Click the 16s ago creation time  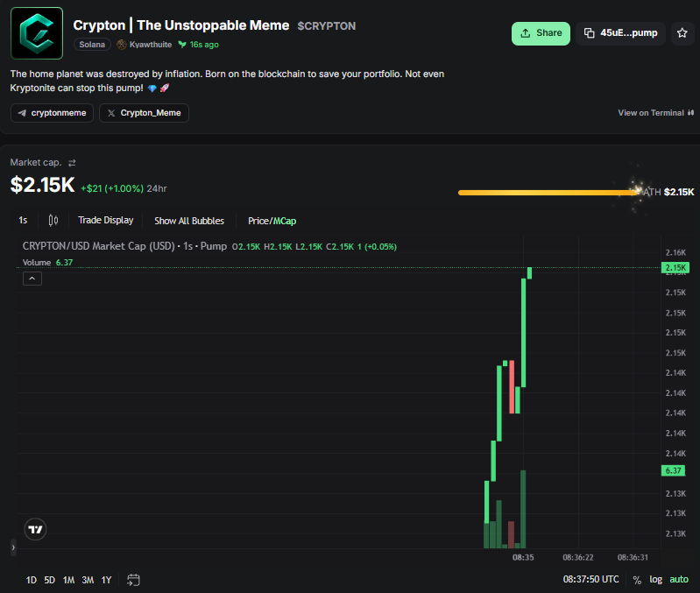(199, 45)
